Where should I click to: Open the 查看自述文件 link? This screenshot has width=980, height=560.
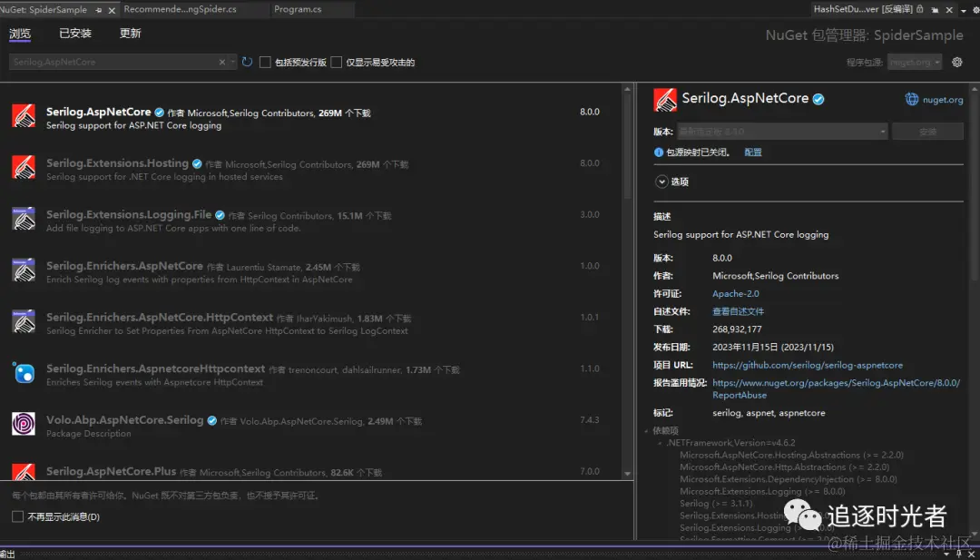pyautogui.click(x=738, y=311)
